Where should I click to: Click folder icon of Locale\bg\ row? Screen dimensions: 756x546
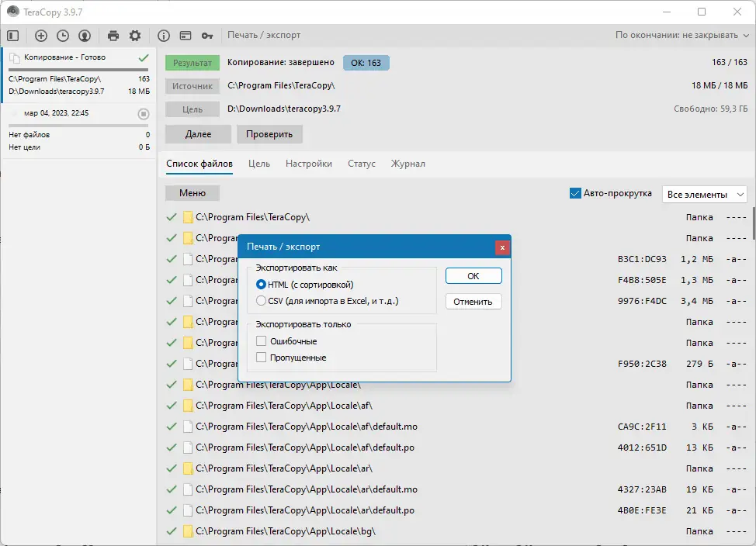188,531
